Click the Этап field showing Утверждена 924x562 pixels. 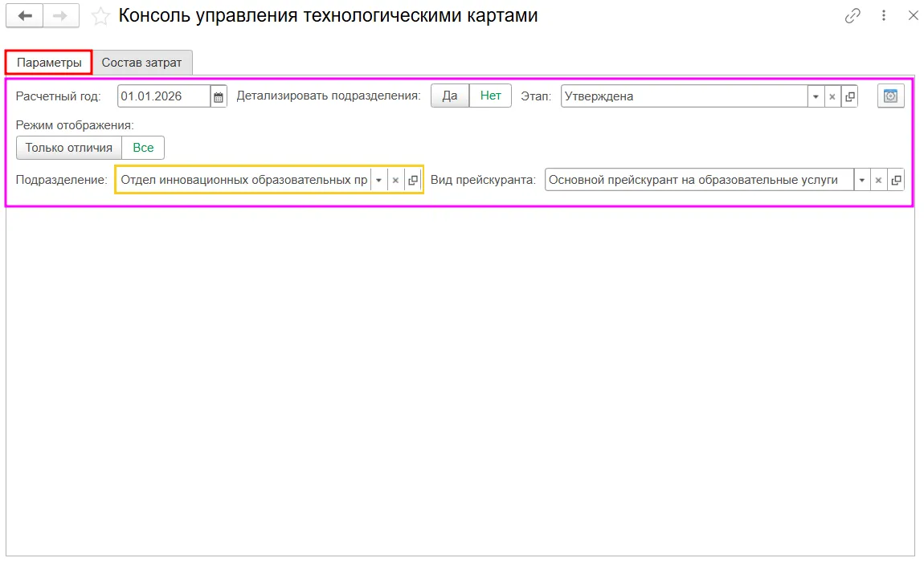(x=684, y=96)
